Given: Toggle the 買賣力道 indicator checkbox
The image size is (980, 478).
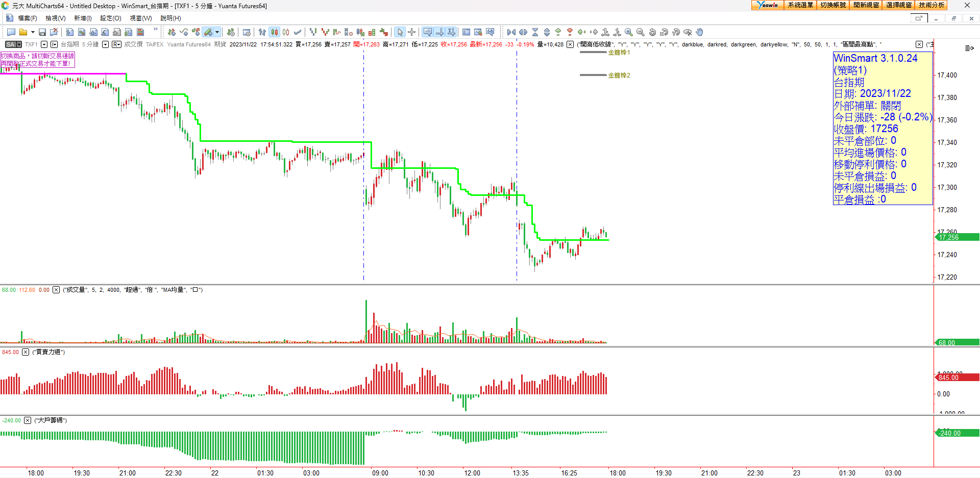Looking at the screenshot, I should pos(26,352).
